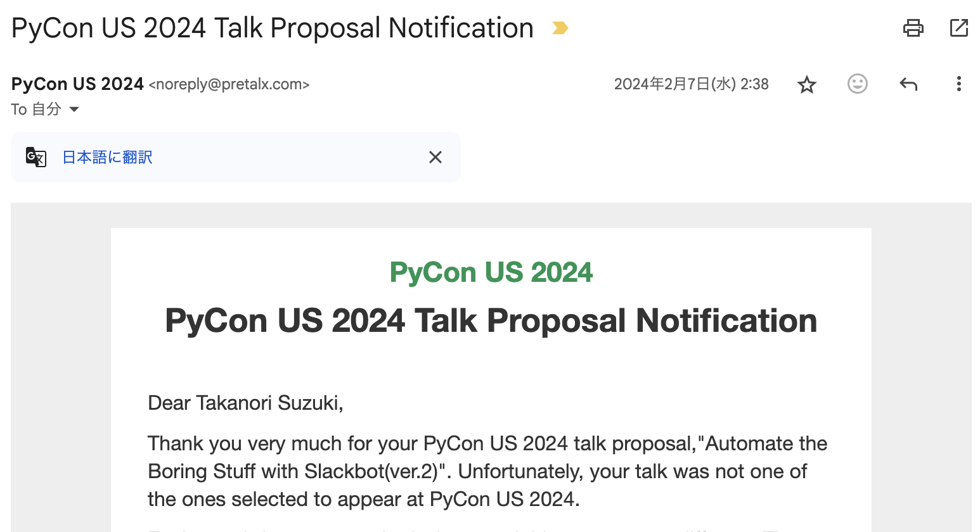Click the email subject line title
The image size is (980, 532).
click(273, 28)
